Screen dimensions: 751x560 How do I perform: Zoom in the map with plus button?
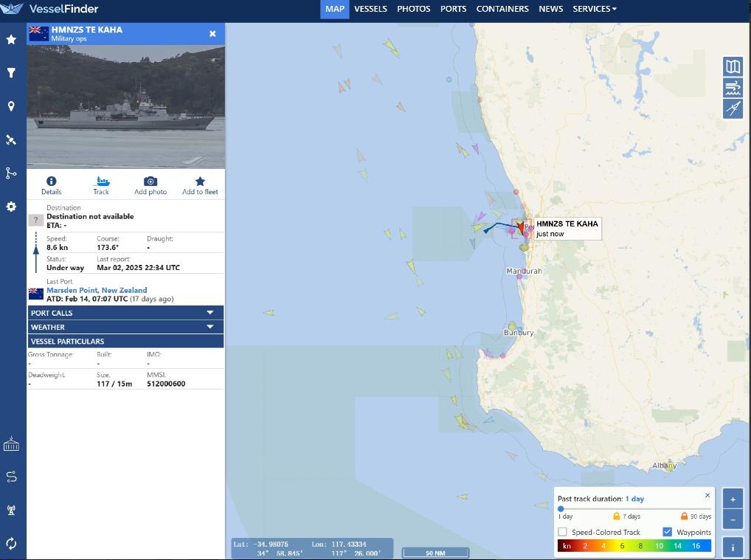[x=733, y=500]
